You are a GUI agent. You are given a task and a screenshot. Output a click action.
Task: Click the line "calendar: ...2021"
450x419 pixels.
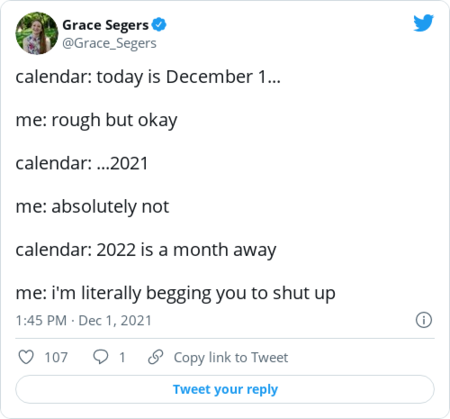click(82, 163)
